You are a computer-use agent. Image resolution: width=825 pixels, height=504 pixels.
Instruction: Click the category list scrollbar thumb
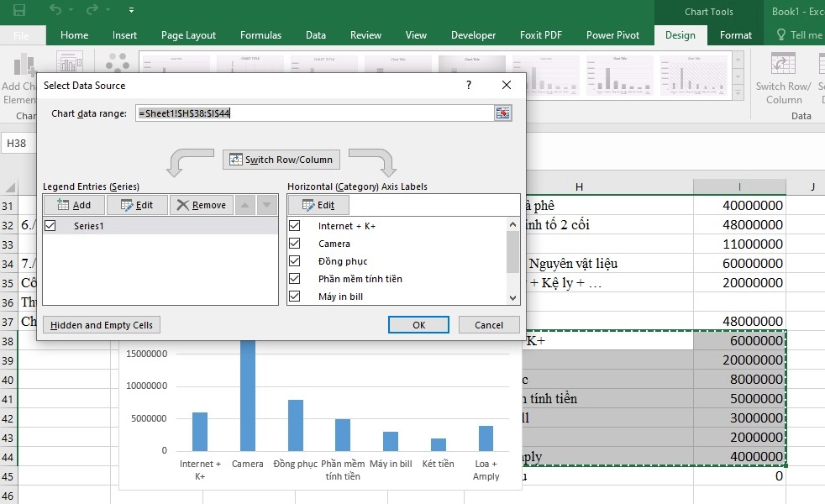click(x=512, y=251)
